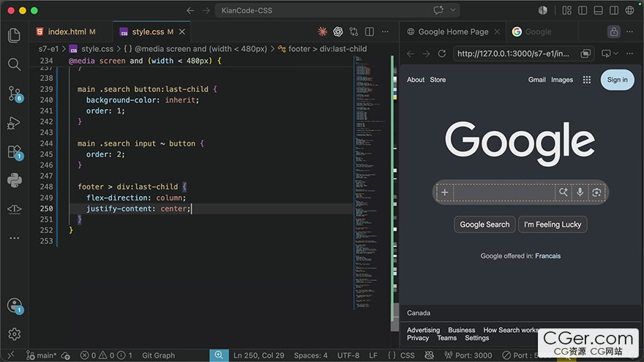
Task: Reload the preview browser page
Action: pos(442,54)
